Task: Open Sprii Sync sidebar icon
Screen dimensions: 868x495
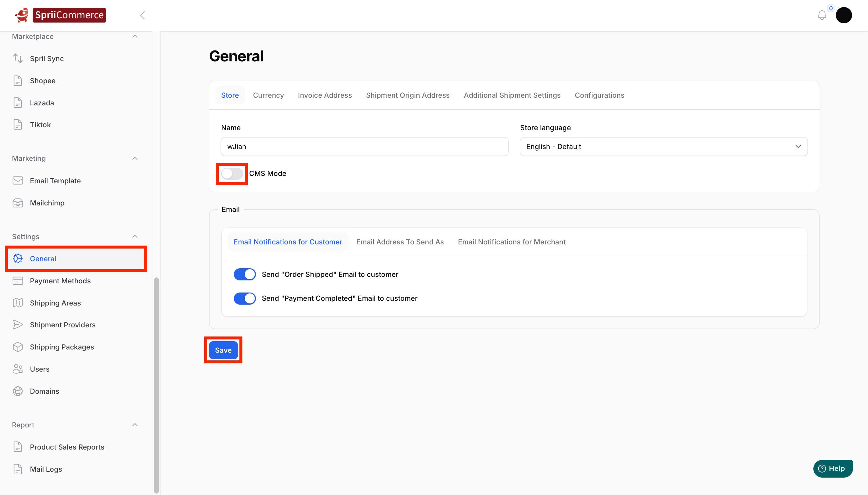Action: coord(18,58)
